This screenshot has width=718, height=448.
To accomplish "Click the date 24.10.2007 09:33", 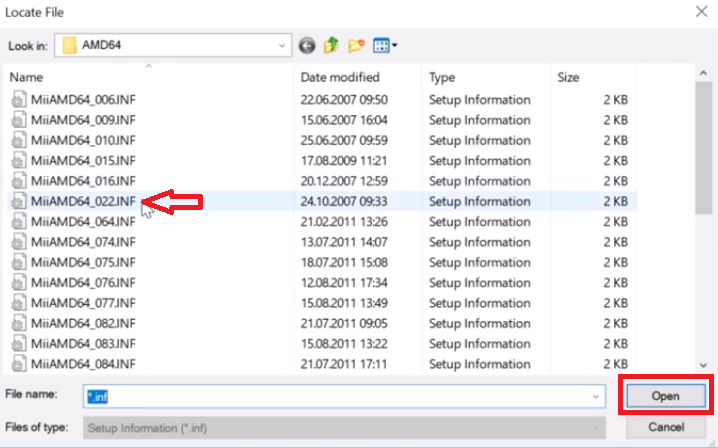I will (x=344, y=201).
